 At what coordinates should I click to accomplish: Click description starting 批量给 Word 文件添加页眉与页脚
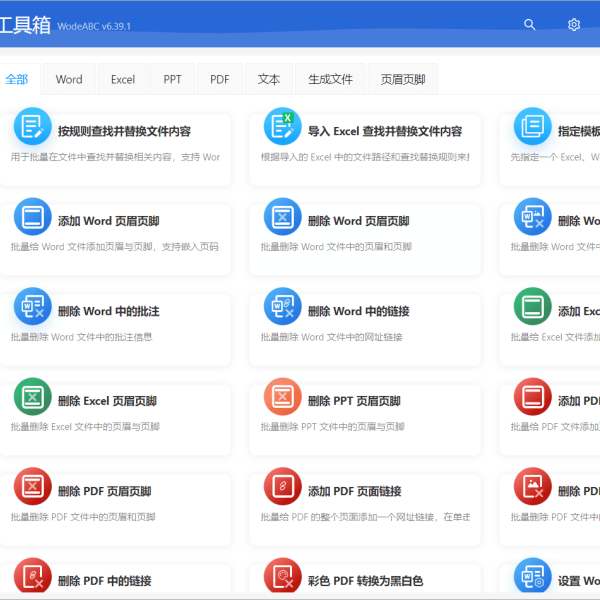[x=114, y=247]
